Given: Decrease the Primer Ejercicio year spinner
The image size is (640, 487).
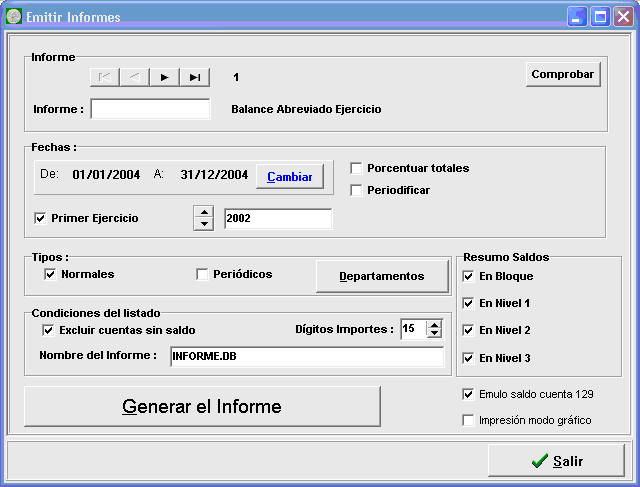Looking at the screenshot, I should (204, 224).
